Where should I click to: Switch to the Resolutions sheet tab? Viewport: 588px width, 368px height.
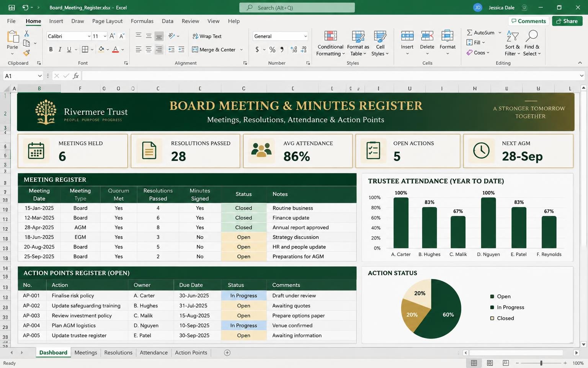(x=118, y=353)
